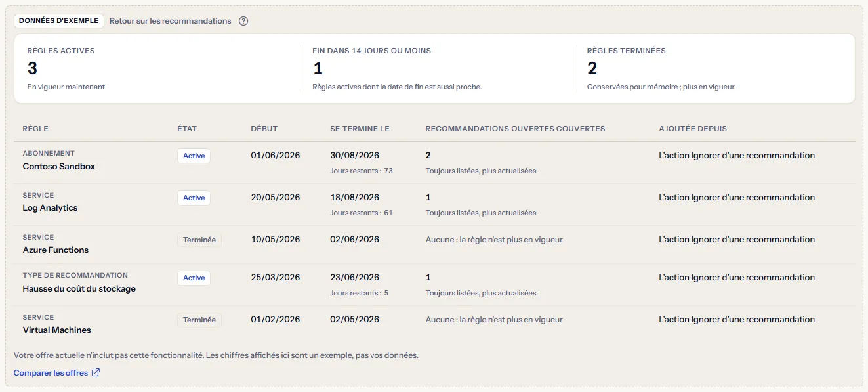Click the end date 18/08/2026
Image resolution: width=868 pixels, height=392 pixels.
(355, 198)
